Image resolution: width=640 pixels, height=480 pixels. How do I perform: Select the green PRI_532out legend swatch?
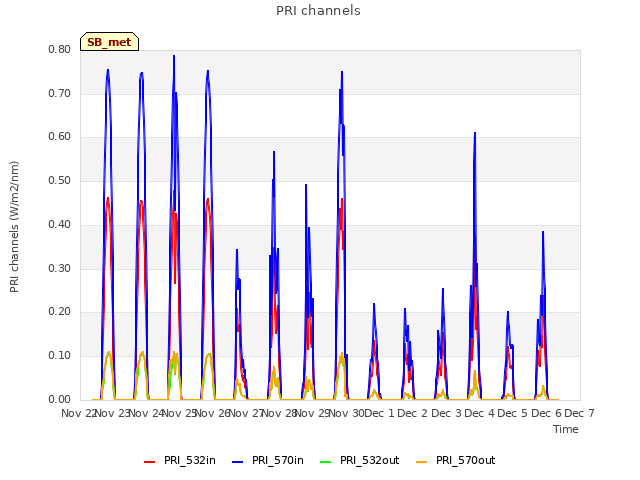click(326, 462)
